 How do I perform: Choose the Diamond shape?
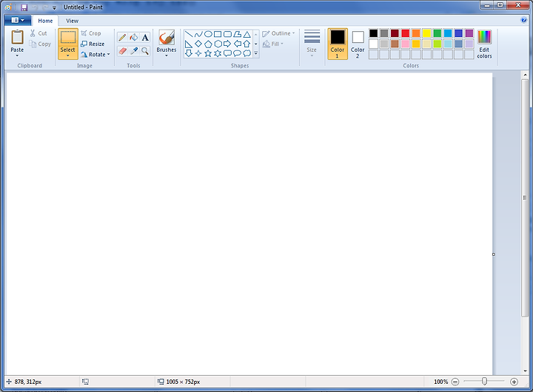(x=198, y=44)
